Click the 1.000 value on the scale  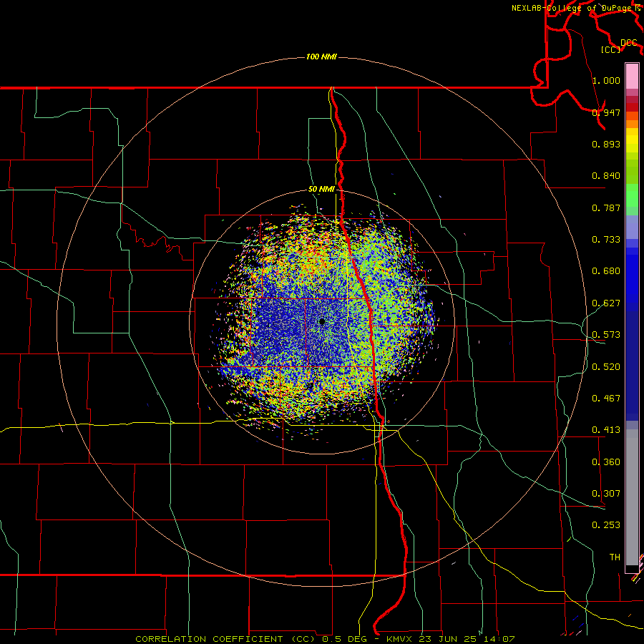click(606, 80)
